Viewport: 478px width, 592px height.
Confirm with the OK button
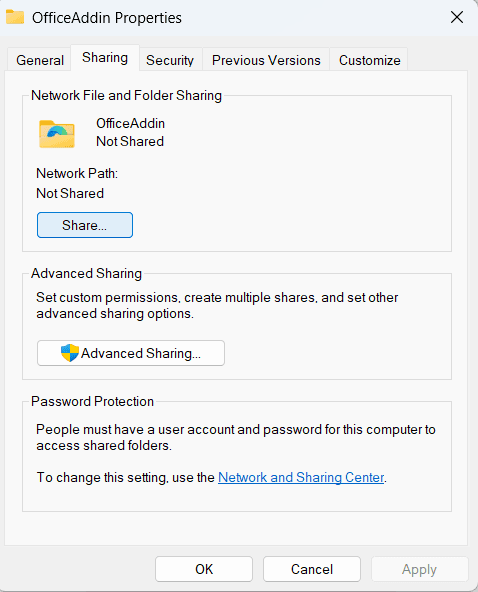click(204, 569)
